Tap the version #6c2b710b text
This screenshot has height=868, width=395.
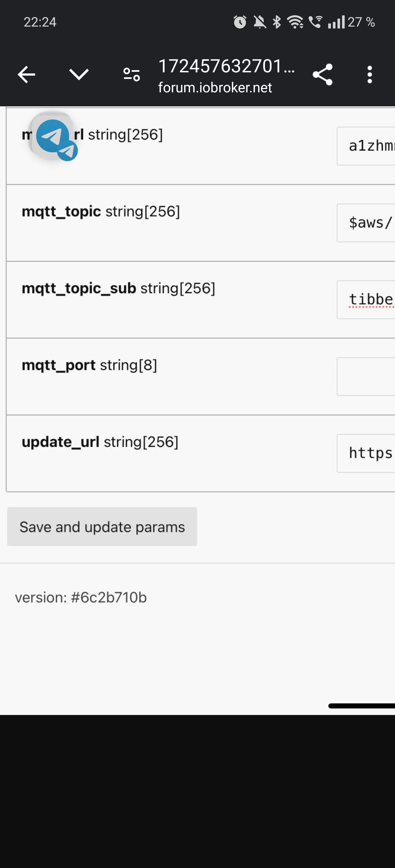(x=81, y=597)
